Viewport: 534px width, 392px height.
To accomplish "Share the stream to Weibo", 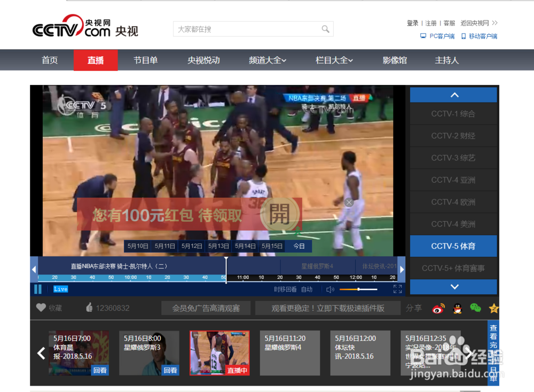I will [x=438, y=308].
